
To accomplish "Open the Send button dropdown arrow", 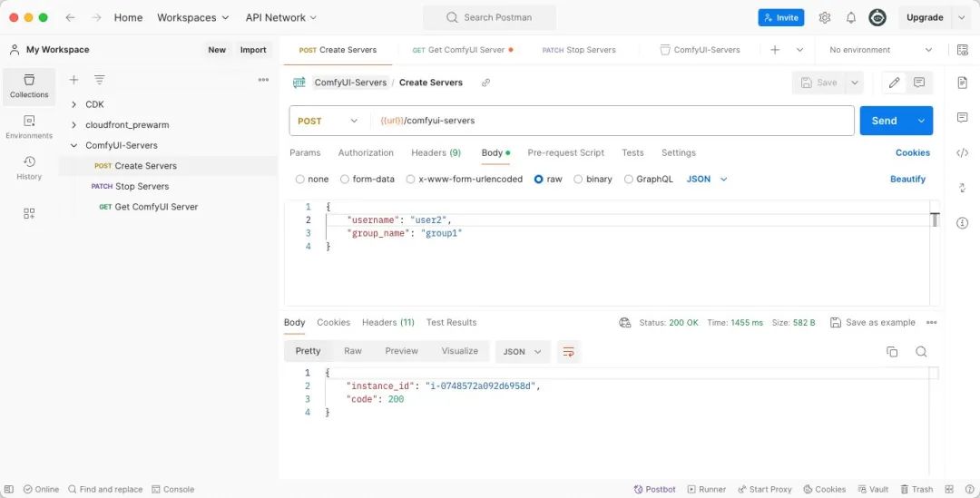I will coord(921,122).
